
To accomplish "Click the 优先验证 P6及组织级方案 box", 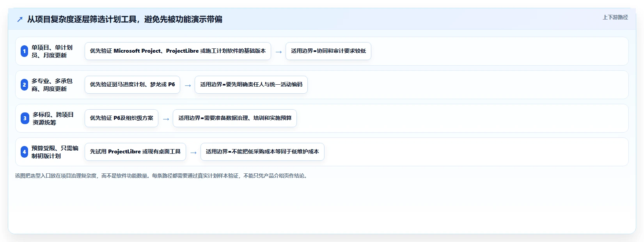I will coord(121,118).
